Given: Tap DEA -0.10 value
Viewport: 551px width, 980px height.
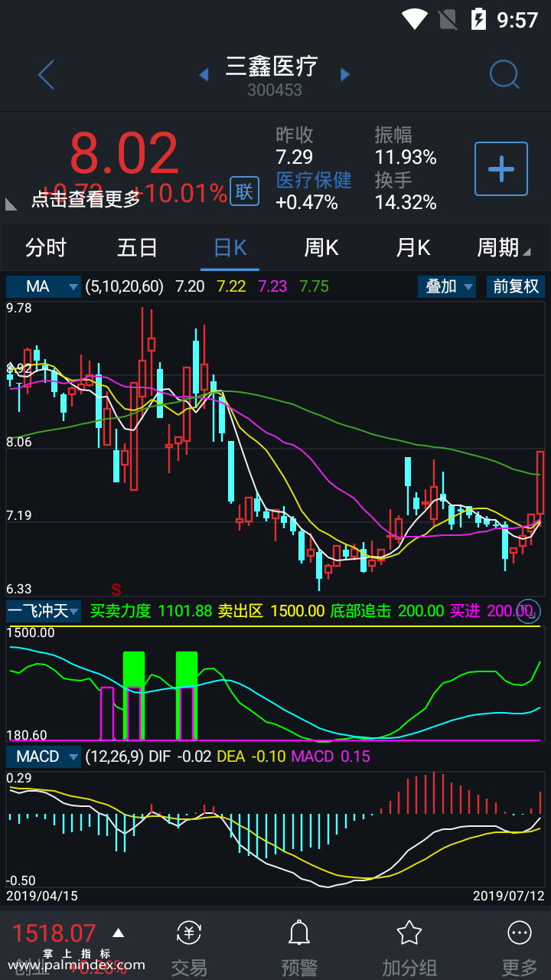Looking at the screenshot, I should [252, 756].
